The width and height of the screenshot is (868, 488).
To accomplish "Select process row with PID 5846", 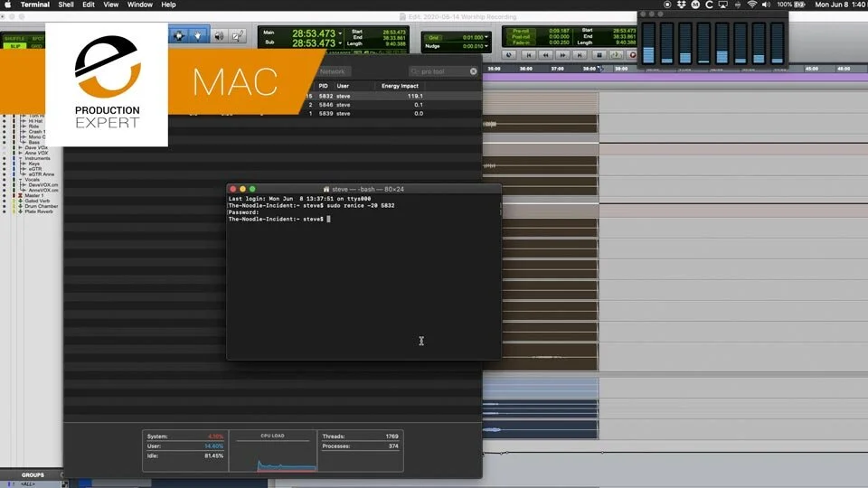I will [392, 105].
